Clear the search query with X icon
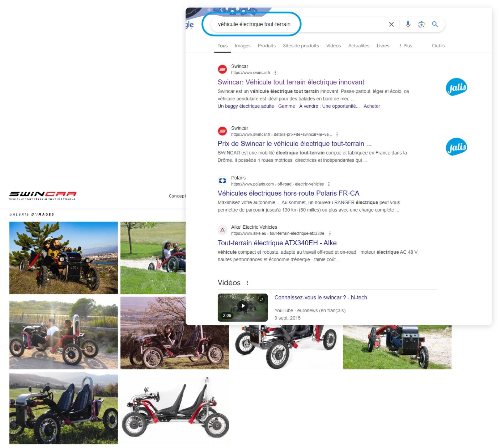501x448 pixels. coord(391,24)
